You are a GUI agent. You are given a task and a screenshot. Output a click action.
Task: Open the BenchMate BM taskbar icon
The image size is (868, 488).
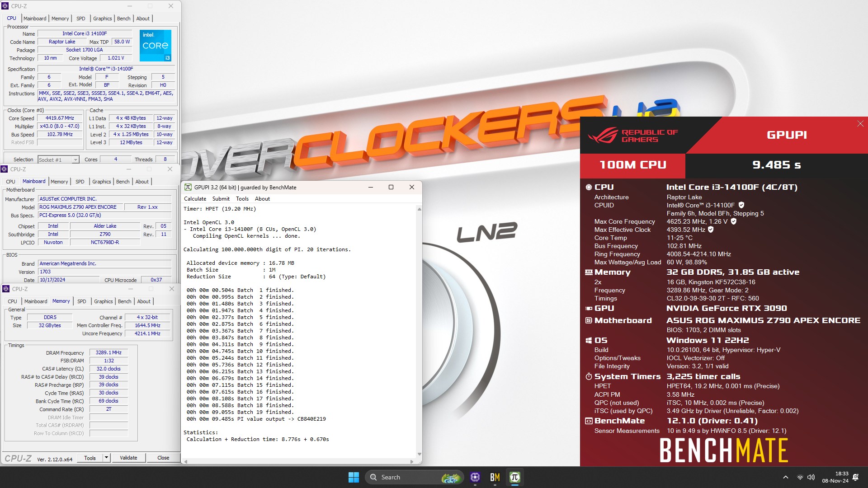click(x=495, y=477)
